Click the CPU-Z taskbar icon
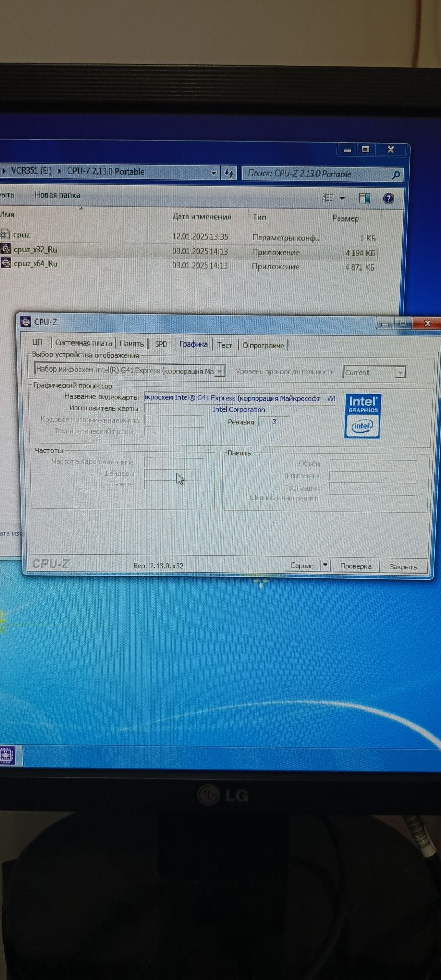Screen dimensions: 441x980 [x=7, y=755]
